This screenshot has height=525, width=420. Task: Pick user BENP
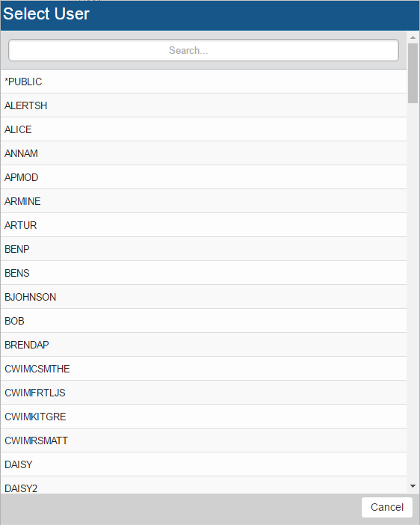(203, 249)
